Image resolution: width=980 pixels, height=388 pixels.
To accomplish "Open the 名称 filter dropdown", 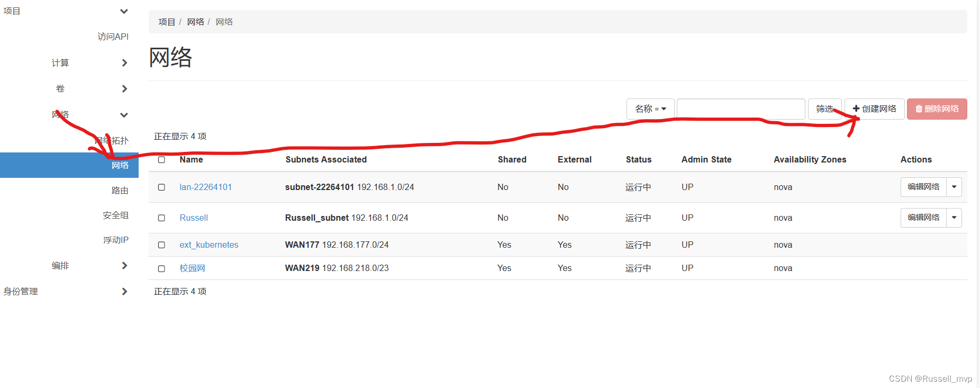I will point(650,109).
